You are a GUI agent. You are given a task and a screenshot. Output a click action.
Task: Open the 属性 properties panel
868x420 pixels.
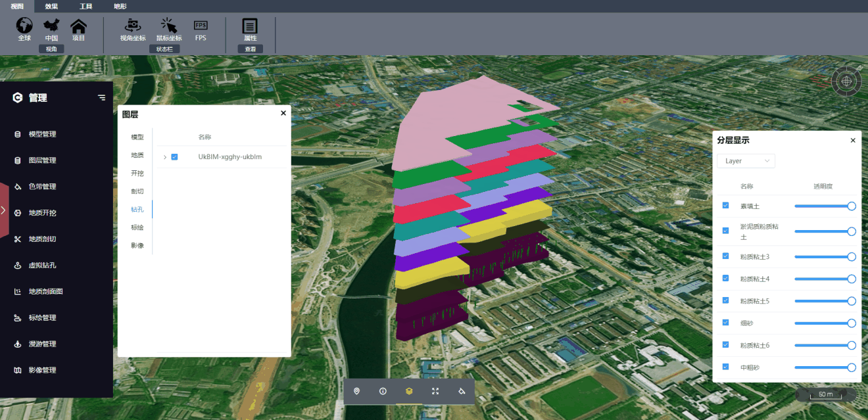[x=250, y=26]
